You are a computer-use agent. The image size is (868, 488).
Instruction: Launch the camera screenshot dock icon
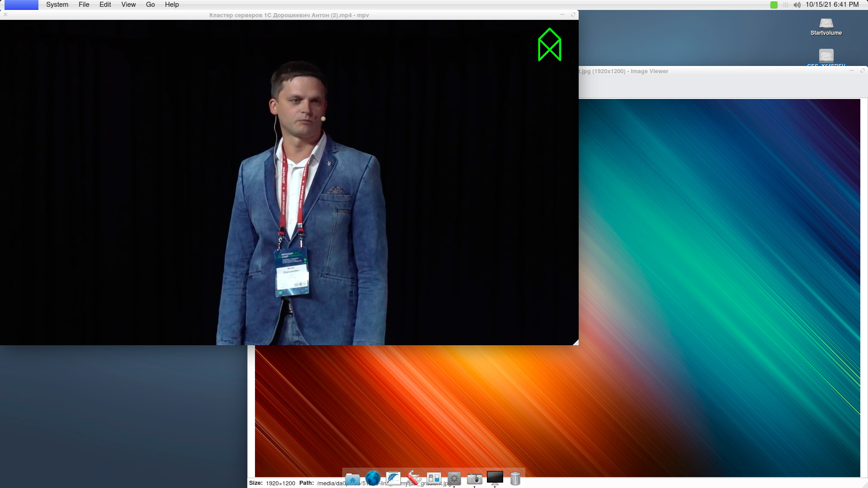(x=475, y=479)
